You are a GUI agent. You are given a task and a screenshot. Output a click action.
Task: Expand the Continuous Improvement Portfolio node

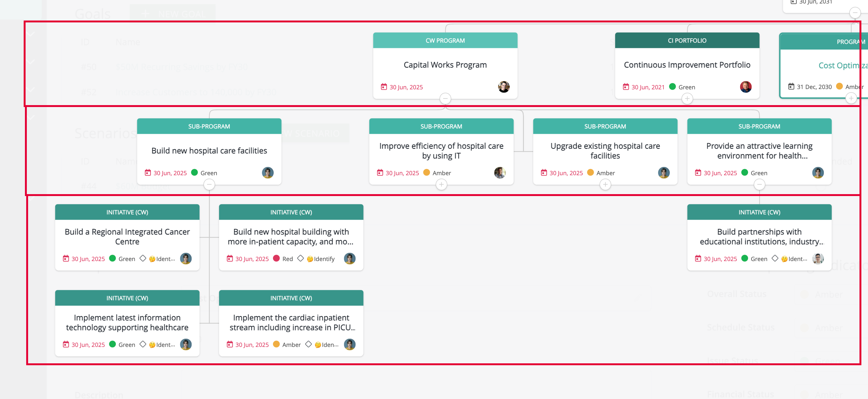click(687, 98)
